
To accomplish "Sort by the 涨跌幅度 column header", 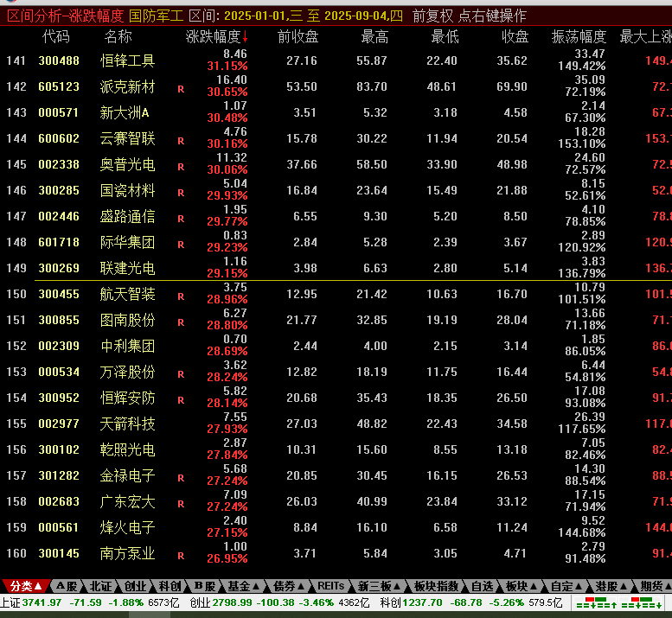I will click(213, 37).
